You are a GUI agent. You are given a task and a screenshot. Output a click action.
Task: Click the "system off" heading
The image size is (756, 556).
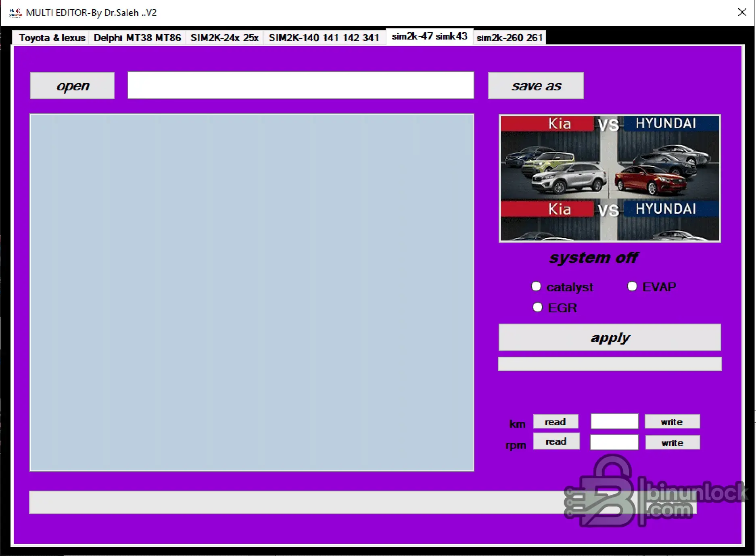click(x=594, y=258)
